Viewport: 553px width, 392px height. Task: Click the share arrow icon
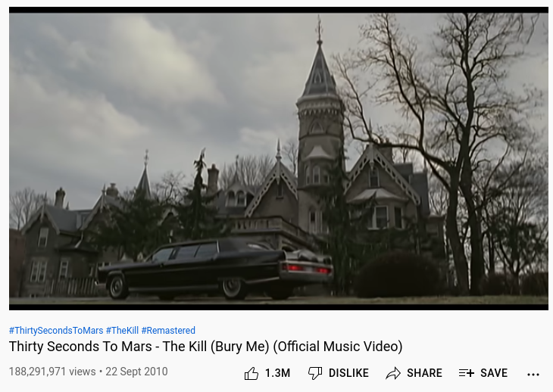tap(393, 373)
